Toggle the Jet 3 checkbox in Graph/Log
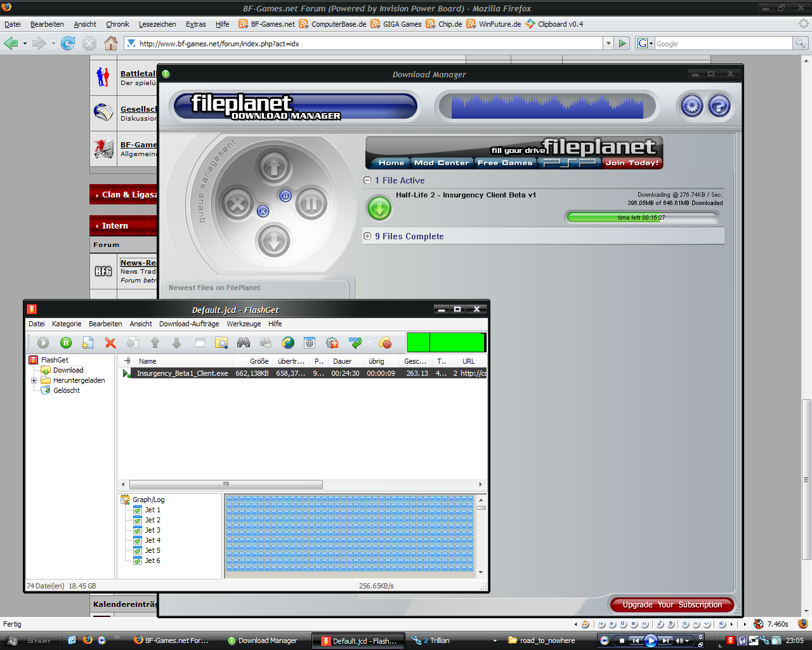812x650 pixels. pos(138,530)
